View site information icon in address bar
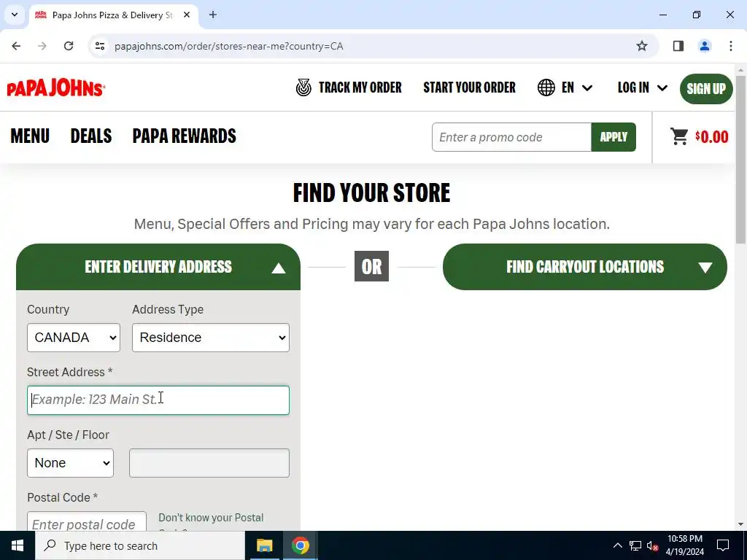This screenshot has width=747, height=560. pyautogui.click(x=100, y=46)
